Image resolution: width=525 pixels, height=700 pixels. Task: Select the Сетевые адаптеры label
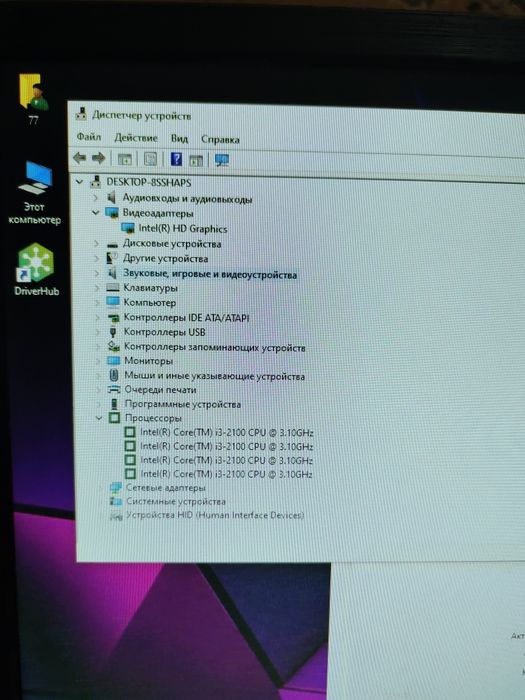tap(166, 488)
